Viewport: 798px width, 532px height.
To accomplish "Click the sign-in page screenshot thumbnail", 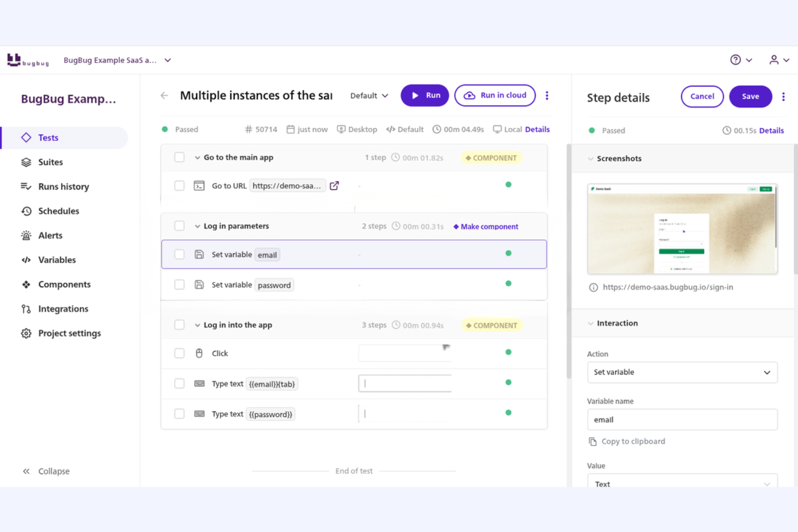I will click(682, 229).
